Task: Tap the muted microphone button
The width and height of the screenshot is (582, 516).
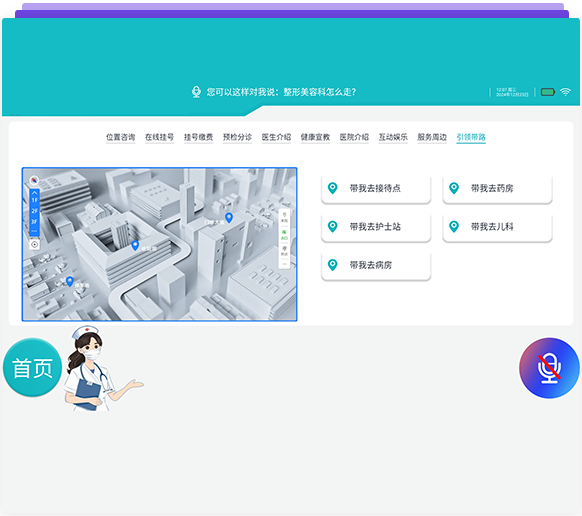Action: pyautogui.click(x=549, y=368)
